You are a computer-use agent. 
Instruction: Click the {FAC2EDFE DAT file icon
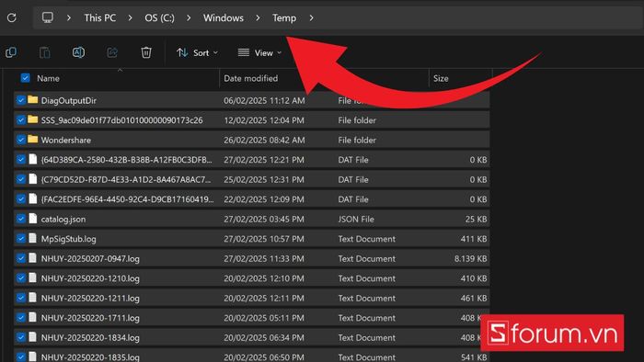point(33,198)
